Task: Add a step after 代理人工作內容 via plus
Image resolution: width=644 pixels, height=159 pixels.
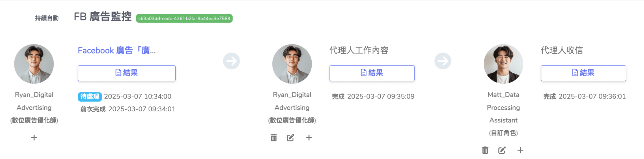Action: pos(309,137)
